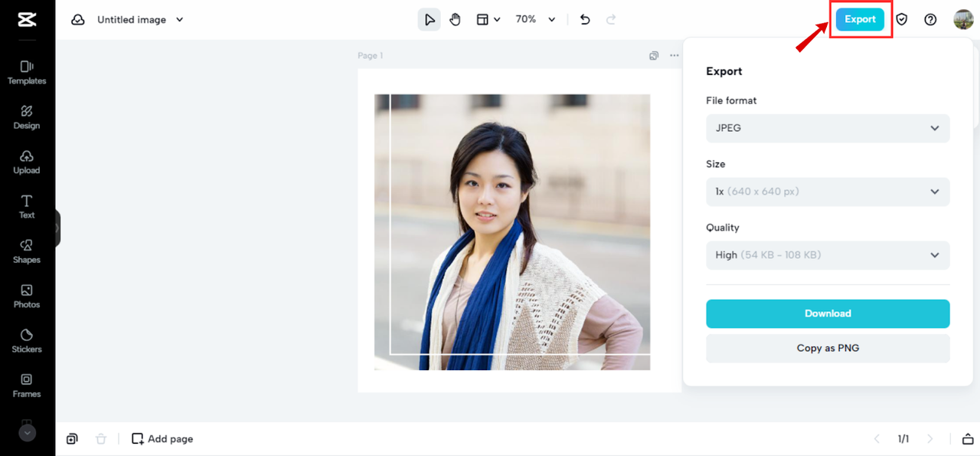Undo the last action

click(x=585, y=20)
